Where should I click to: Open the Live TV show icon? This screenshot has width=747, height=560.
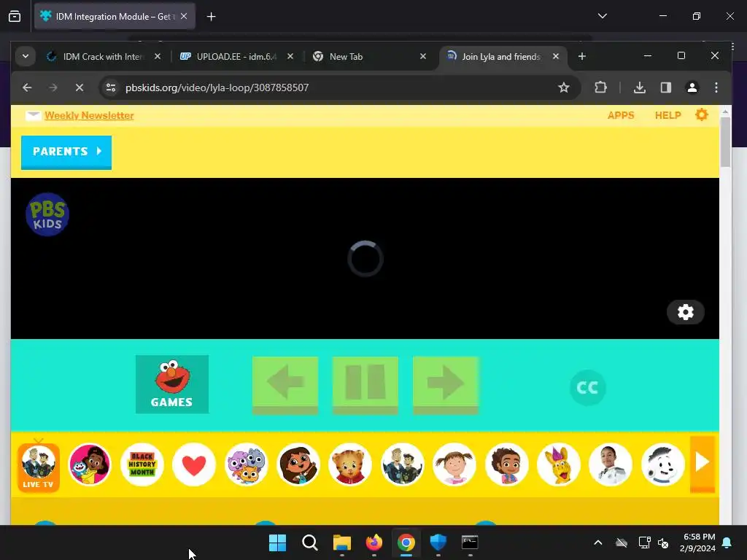pyautogui.click(x=39, y=467)
